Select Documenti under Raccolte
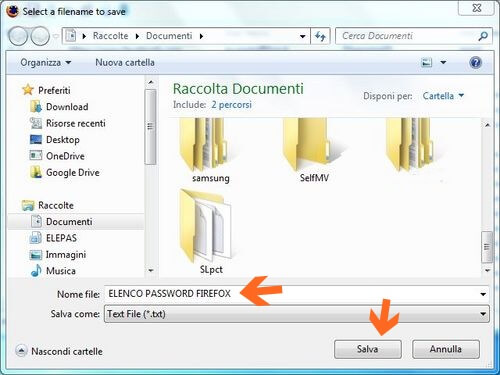 (69, 222)
